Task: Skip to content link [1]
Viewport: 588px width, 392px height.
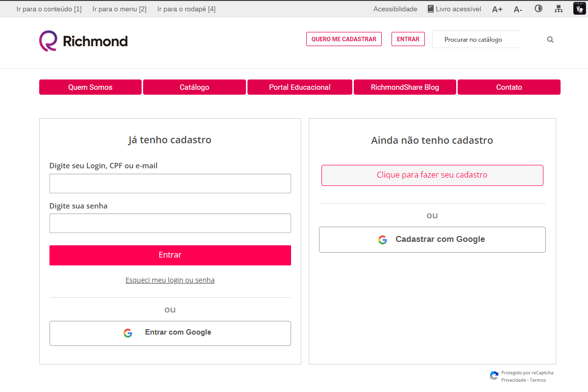Action: point(49,9)
